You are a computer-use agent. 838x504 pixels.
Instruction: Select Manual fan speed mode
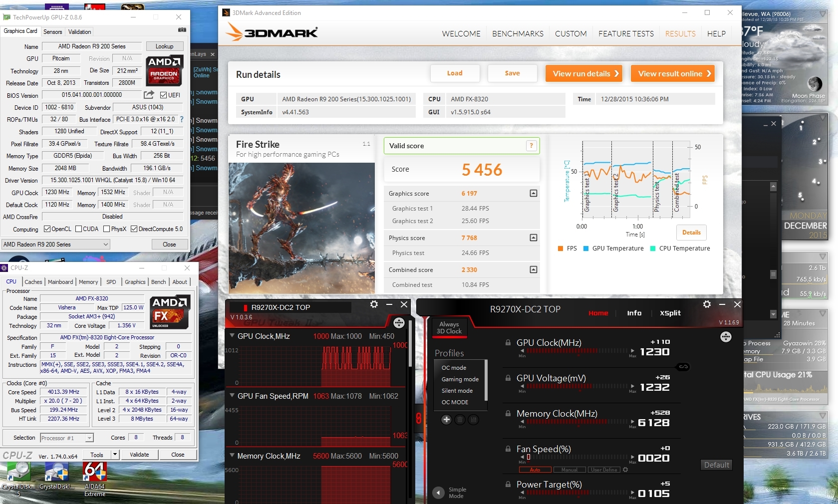click(x=569, y=470)
